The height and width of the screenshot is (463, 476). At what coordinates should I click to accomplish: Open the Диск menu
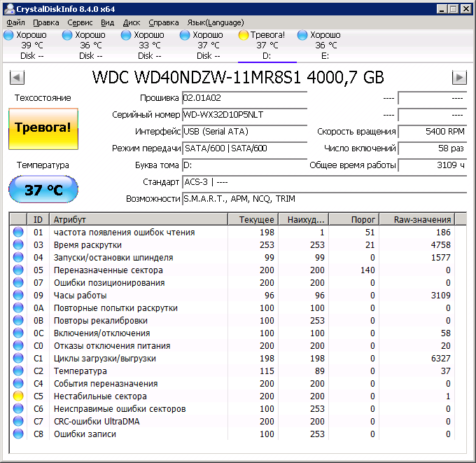point(132,22)
